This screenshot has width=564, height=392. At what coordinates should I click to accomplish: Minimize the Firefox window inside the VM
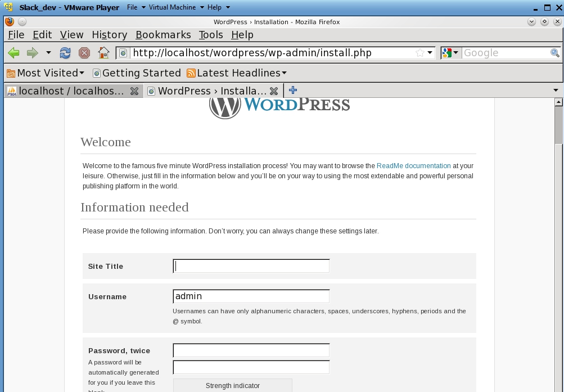click(531, 22)
